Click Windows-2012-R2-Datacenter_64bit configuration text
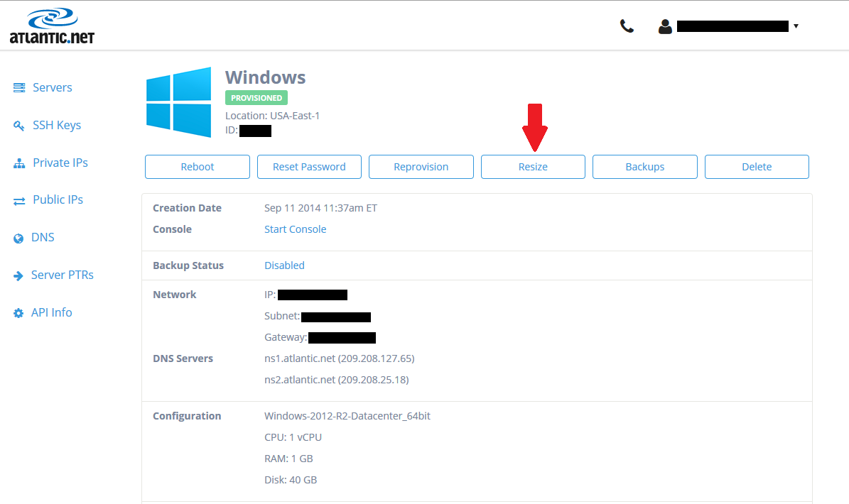 tap(347, 416)
